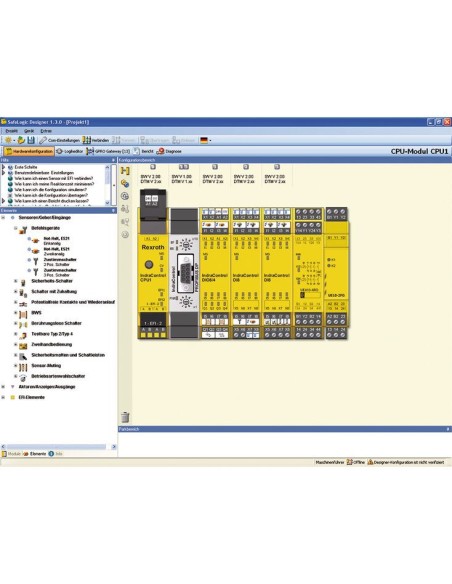
Task: Open the dropdown arrow next to the new project icon
Action: coord(14,140)
